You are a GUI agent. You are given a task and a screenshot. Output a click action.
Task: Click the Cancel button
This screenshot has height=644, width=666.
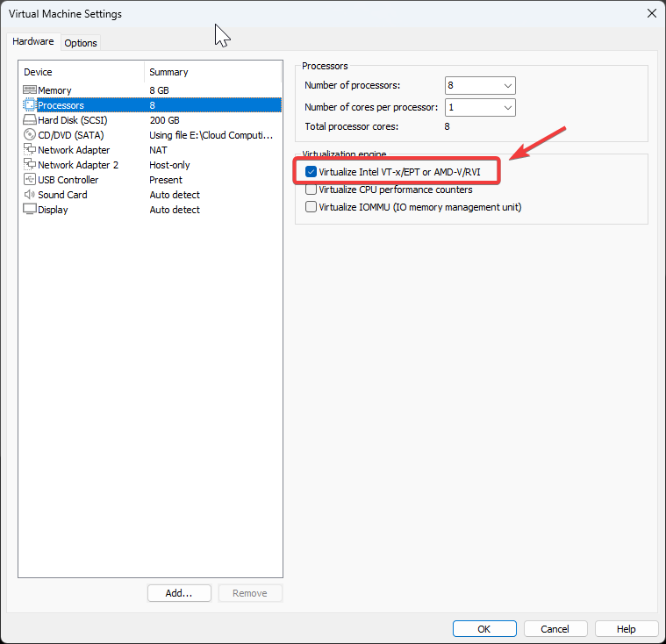(x=555, y=629)
